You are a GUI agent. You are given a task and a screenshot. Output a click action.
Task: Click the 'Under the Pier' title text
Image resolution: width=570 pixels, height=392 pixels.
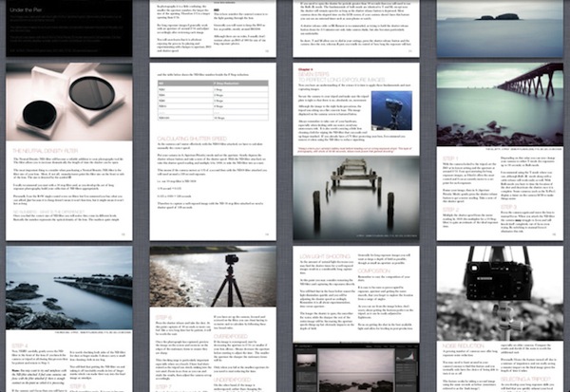(x=26, y=9)
